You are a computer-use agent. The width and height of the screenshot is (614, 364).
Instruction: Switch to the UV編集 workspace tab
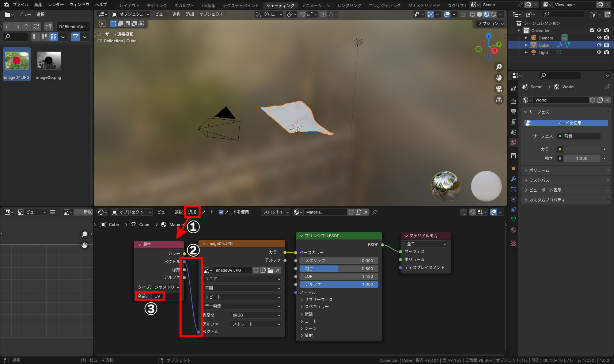point(209,5)
